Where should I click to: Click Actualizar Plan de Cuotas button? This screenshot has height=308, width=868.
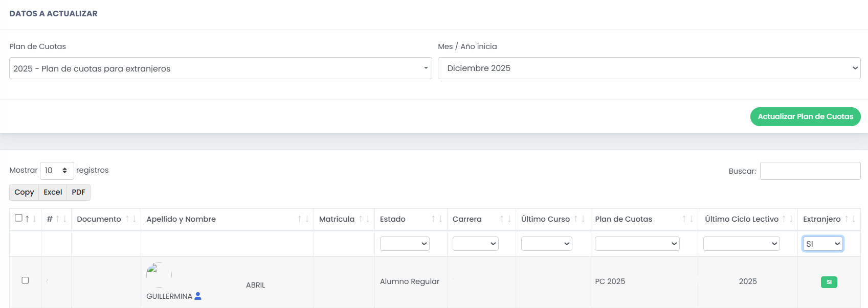pos(805,116)
